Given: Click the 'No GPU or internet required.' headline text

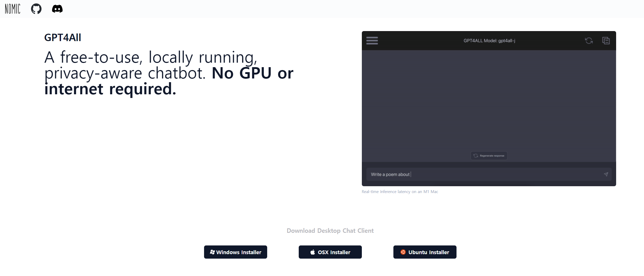Looking at the screenshot, I should (169, 81).
